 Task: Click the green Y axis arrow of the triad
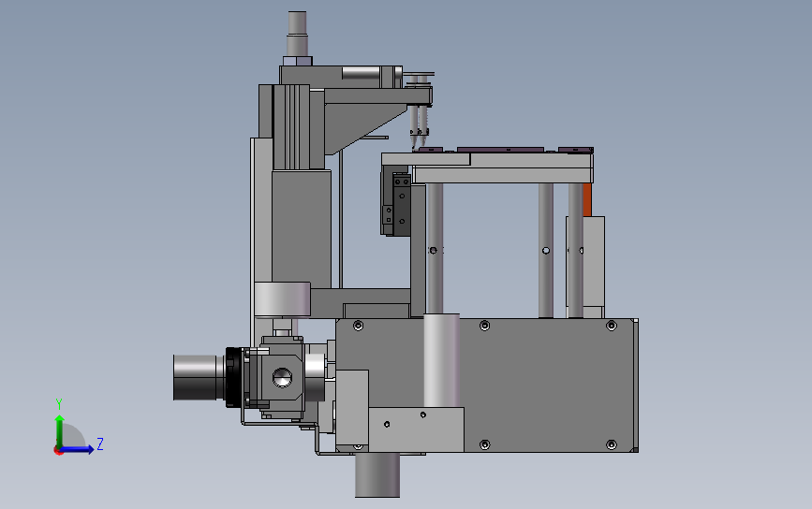pyautogui.click(x=60, y=430)
